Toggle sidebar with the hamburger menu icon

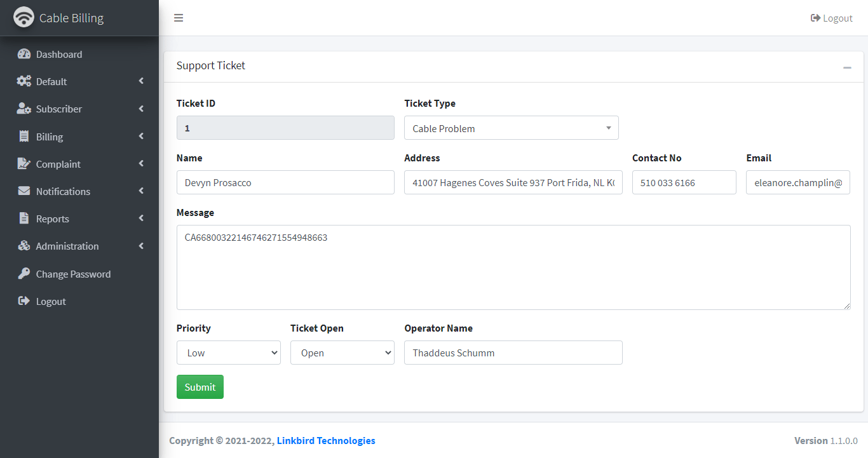click(179, 18)
